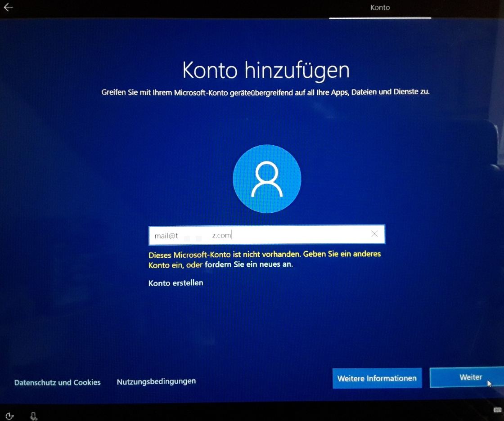The height and width of the screenshot is (421, 504).
Task: Click the Weitere Informationen button
Action: [x=377, y=378]
